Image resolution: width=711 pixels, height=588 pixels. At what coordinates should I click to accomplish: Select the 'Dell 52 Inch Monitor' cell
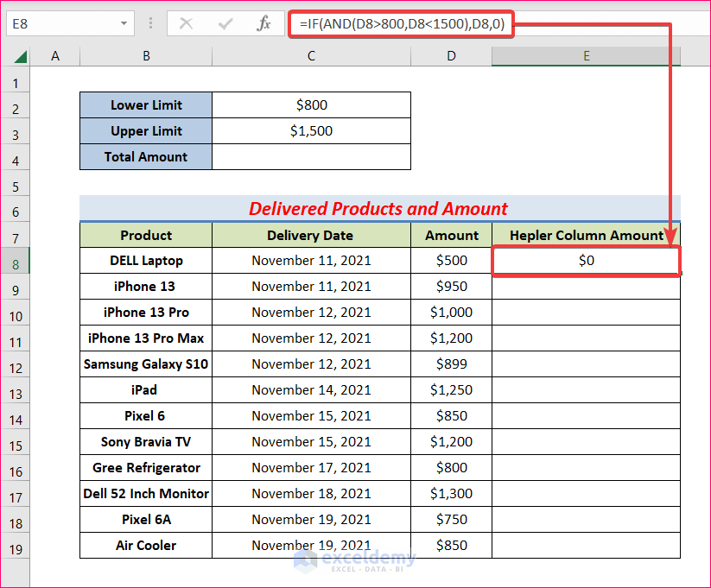click(146, 493)
